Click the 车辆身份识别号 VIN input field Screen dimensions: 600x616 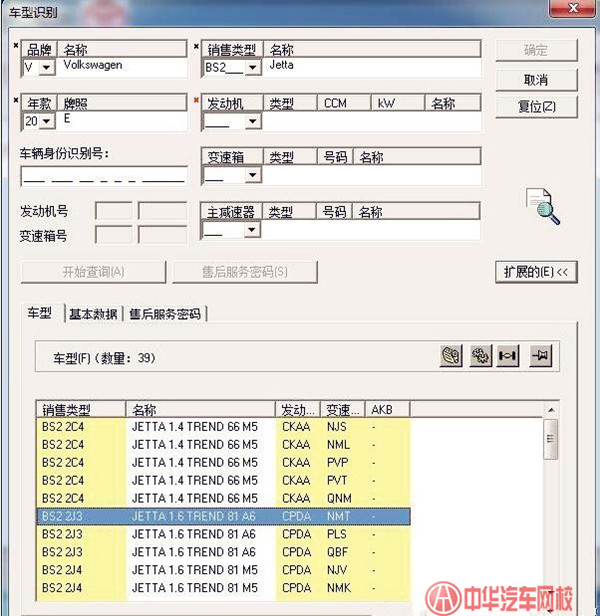coord(104,176)
